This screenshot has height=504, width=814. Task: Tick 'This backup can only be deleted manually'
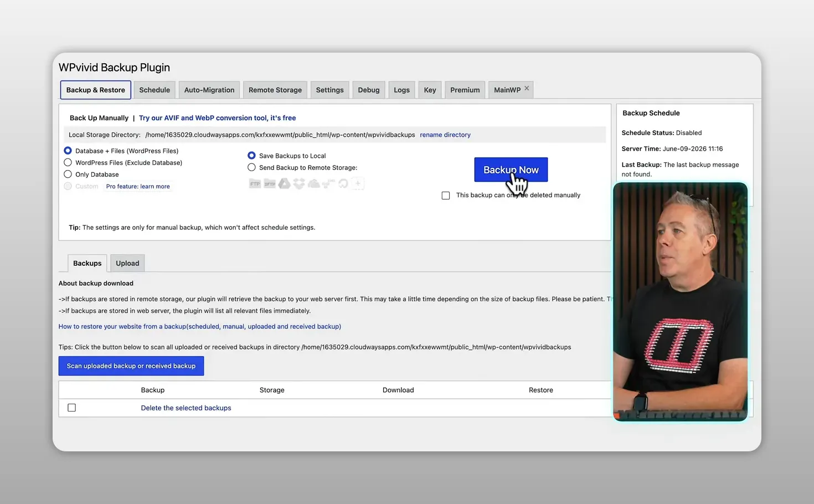(446, 196)
